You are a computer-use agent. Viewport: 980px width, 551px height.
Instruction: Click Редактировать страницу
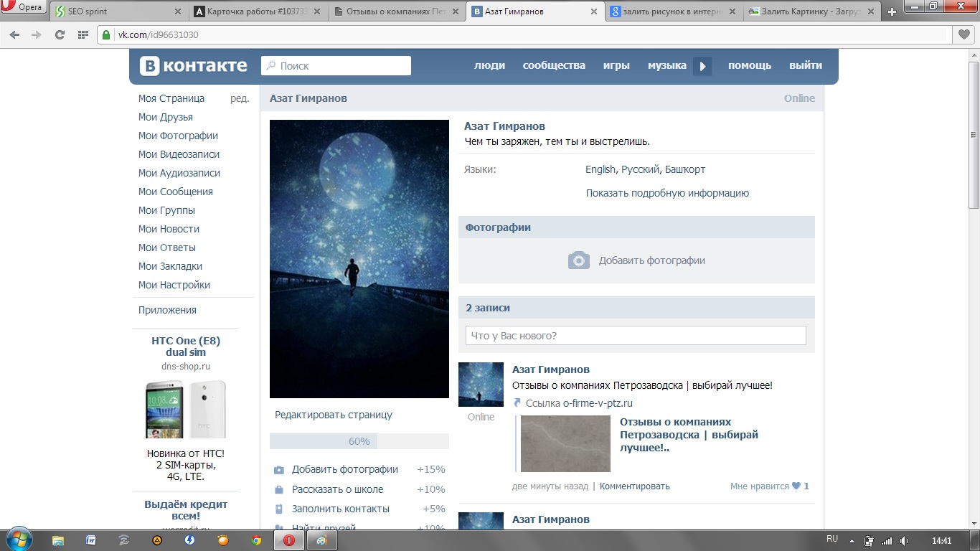[x=334, y=415]
